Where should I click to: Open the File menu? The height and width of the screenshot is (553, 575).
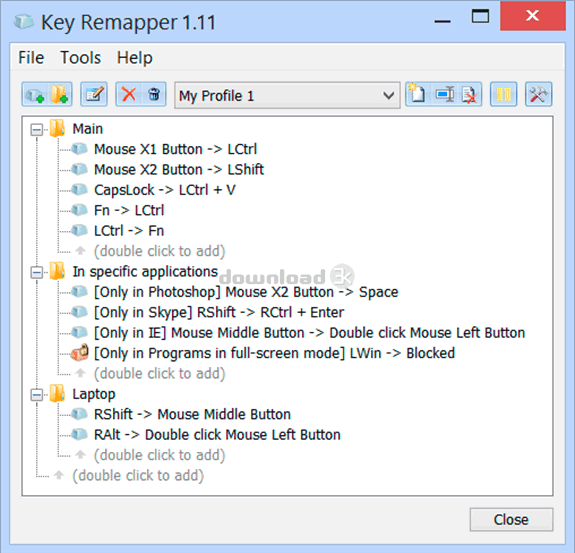31,58
